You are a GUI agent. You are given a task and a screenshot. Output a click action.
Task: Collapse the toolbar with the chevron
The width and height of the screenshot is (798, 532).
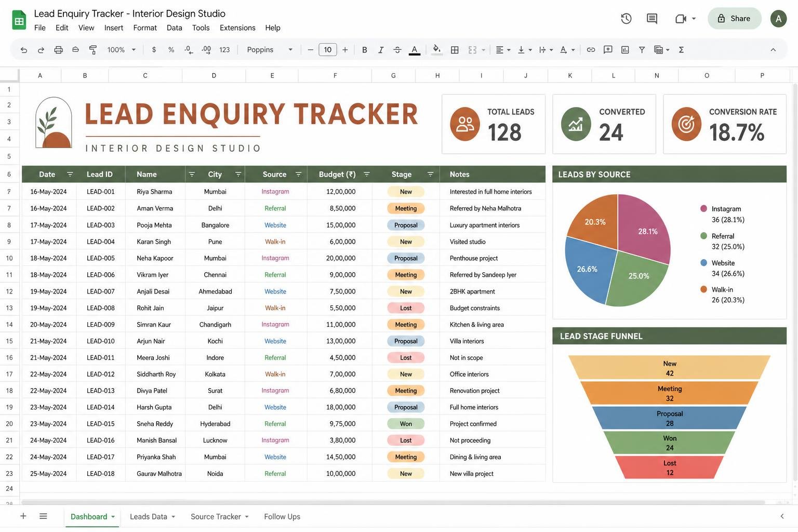773,50
